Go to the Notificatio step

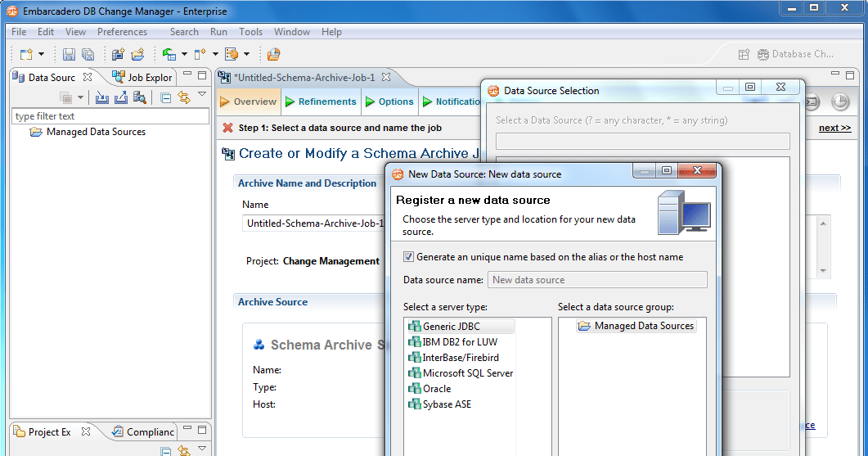pyautogui.click(x=451, y=102)
